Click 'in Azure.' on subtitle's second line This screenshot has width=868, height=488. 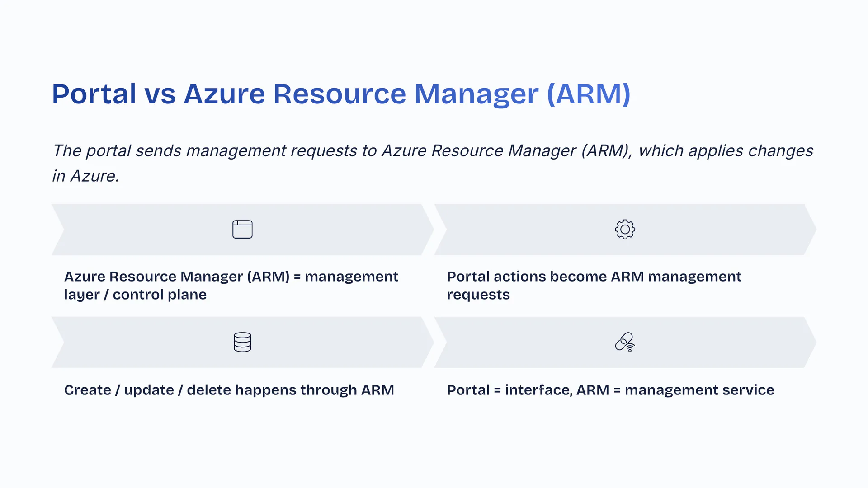(85, 176)
